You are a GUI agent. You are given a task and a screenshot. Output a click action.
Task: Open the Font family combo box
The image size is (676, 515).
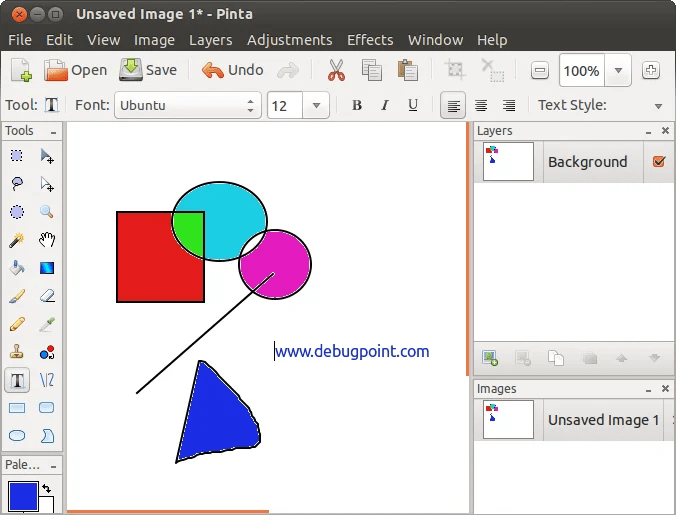(x=188, y=105)
